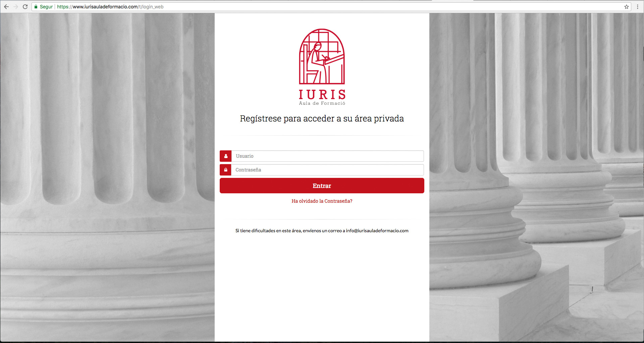Click the red Entrar button
The image size is (644, 343).
(322, 186)
